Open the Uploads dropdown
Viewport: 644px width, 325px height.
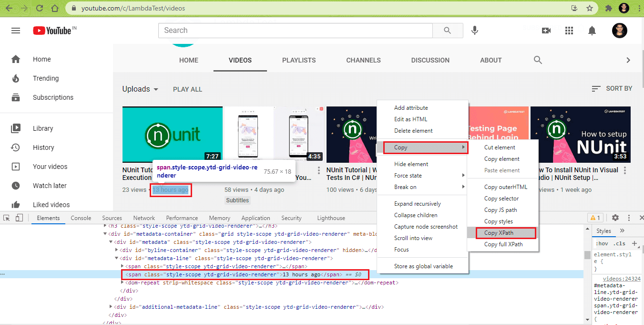tap(140, 89)
